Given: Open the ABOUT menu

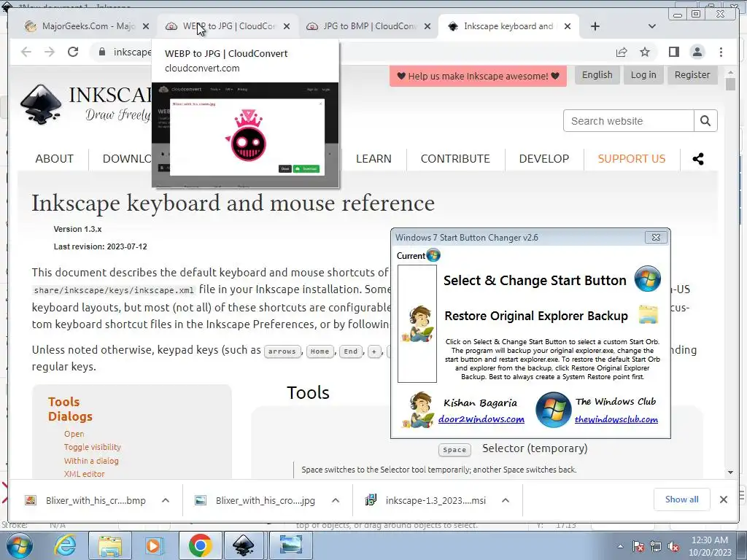Looking at the screenshot, I should click(x=54, y=158).
